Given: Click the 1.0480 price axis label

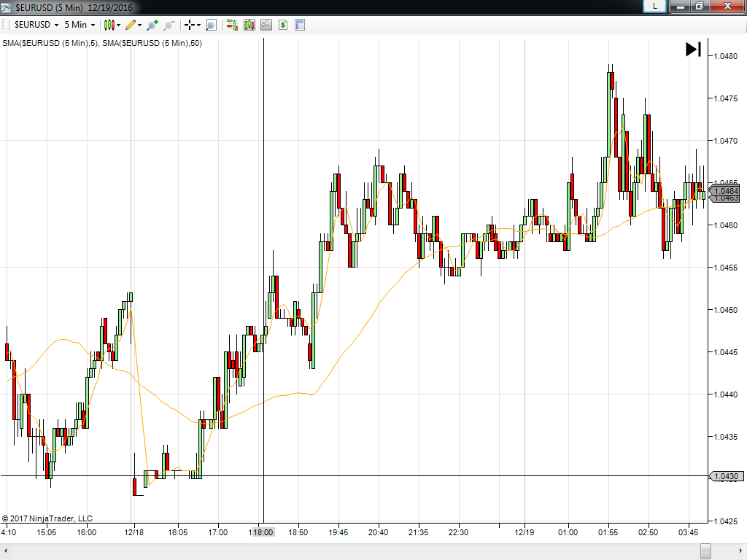Looking at the screenshot, I should coord(726,56).
